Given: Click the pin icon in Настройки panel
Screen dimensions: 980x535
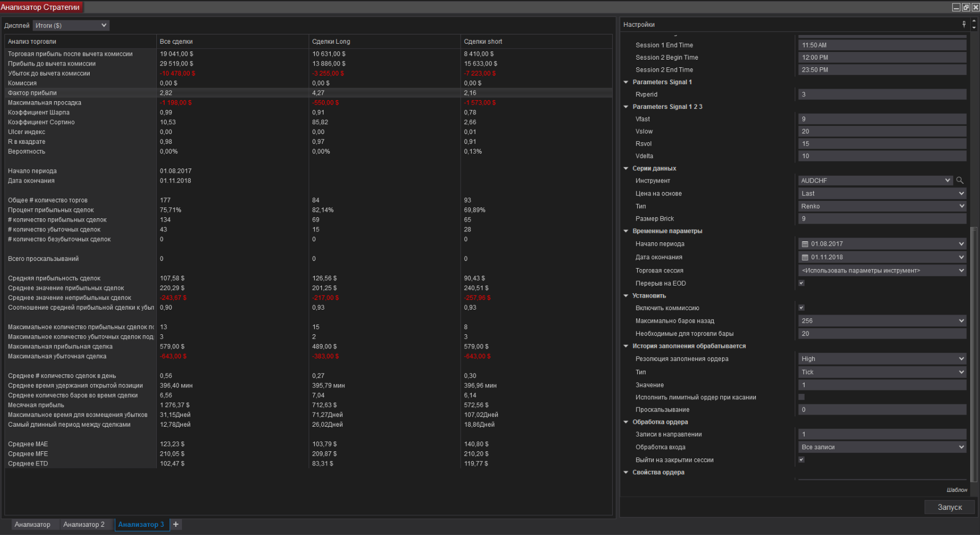Looking at the screenshot, I should pyautogui.click(x=964, y=24).
